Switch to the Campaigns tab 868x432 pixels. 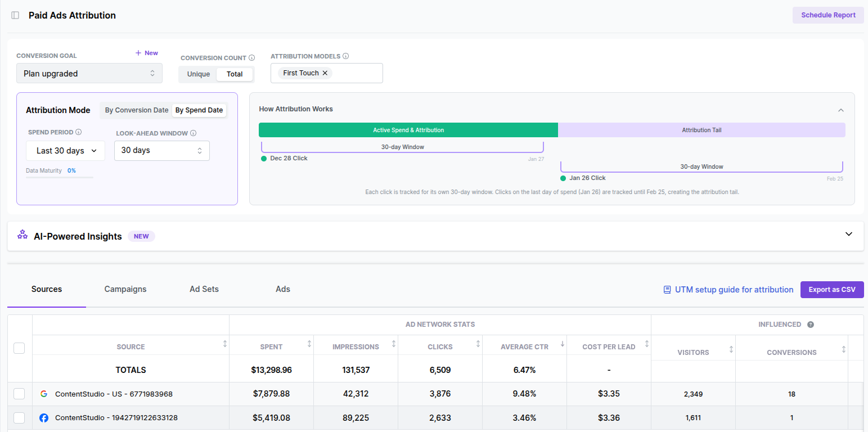125,289
